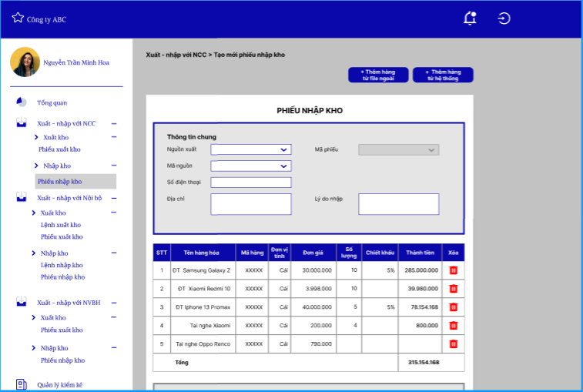Delete the ĐT Iphone 13 Promax row
Viewport: 583px width, 392px height.
[454, 307]
